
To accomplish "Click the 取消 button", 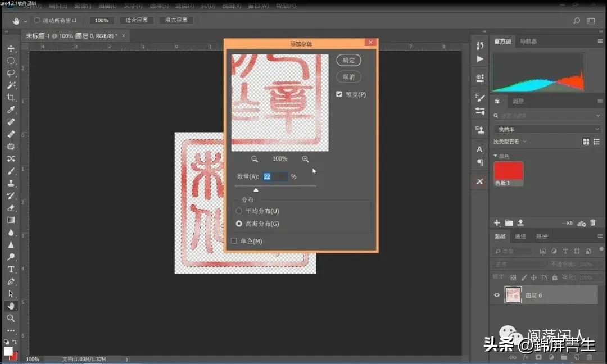I will [348, 76].
